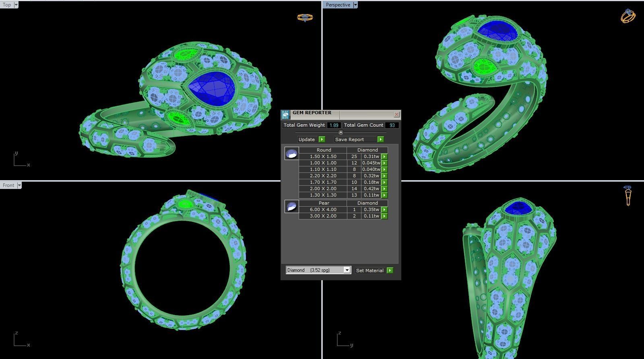Open the Perspective viewport dropdown arrow

[x=355, y=5]
